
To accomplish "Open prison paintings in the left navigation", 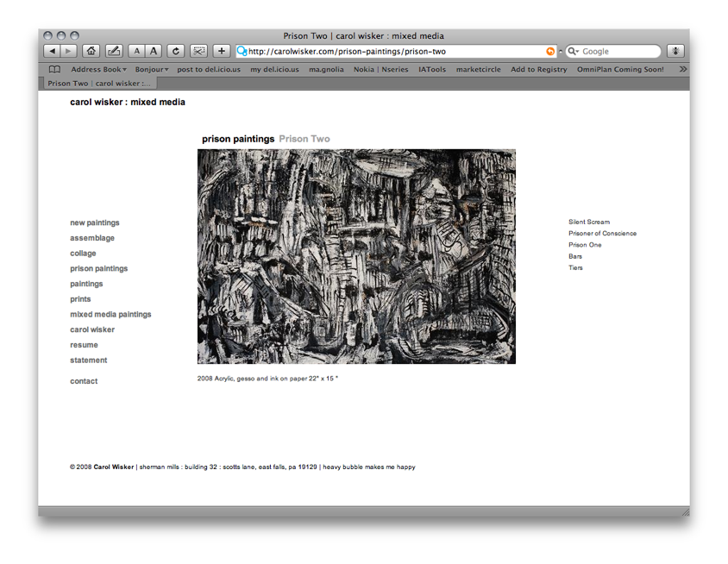I will point(99,269).
